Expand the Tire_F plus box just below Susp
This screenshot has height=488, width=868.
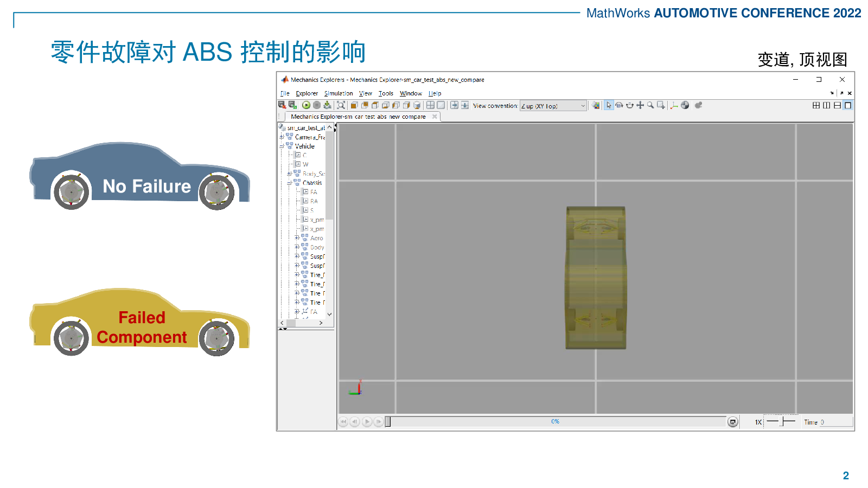[x=297, y=274]
